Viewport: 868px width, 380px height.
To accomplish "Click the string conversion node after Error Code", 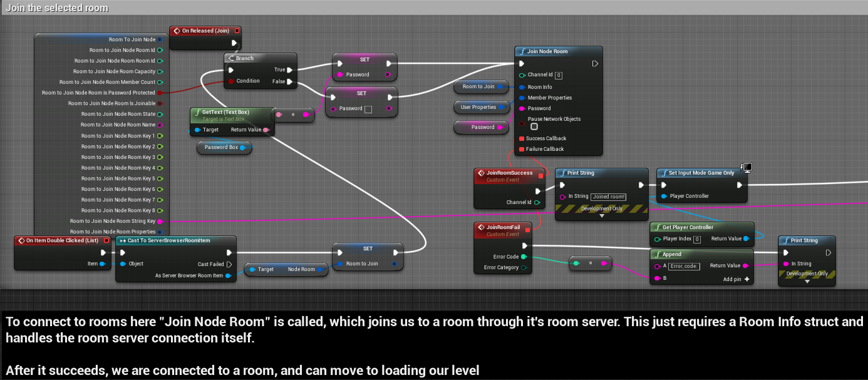I will point(591,264).
